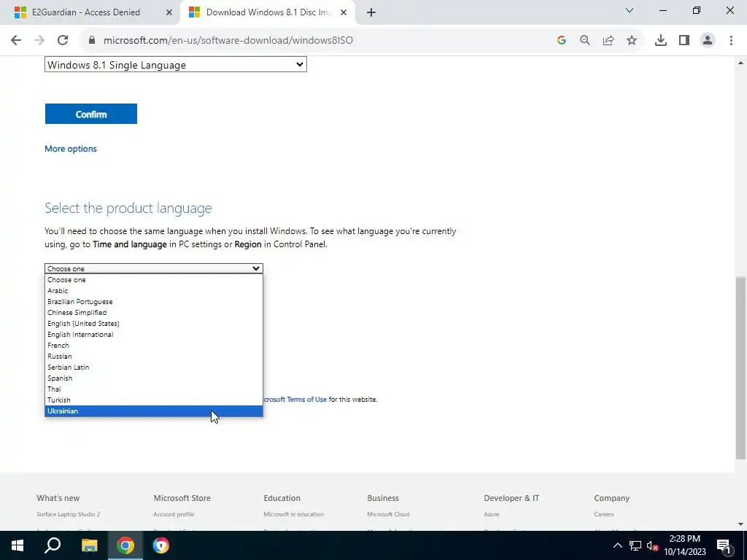Viewport: 747px width, 560px height.
Task: Open the Account profile footer link
Action: tap(174, 514)
